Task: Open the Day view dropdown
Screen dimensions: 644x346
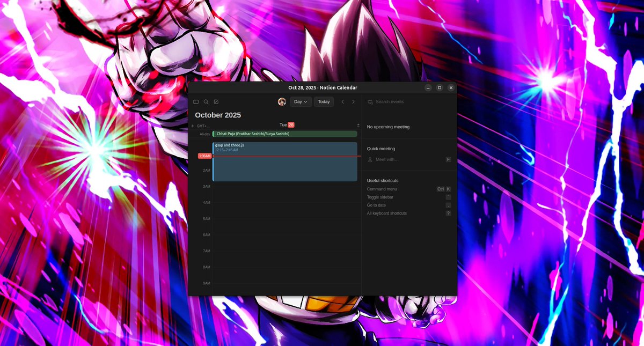Action: coord(301,101)
